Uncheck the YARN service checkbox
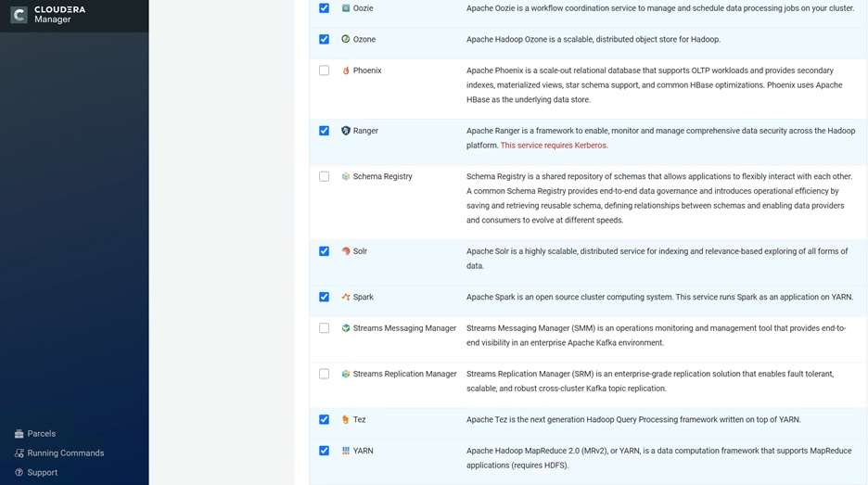Viewport: 868px width, 485px height. (324, 451)
